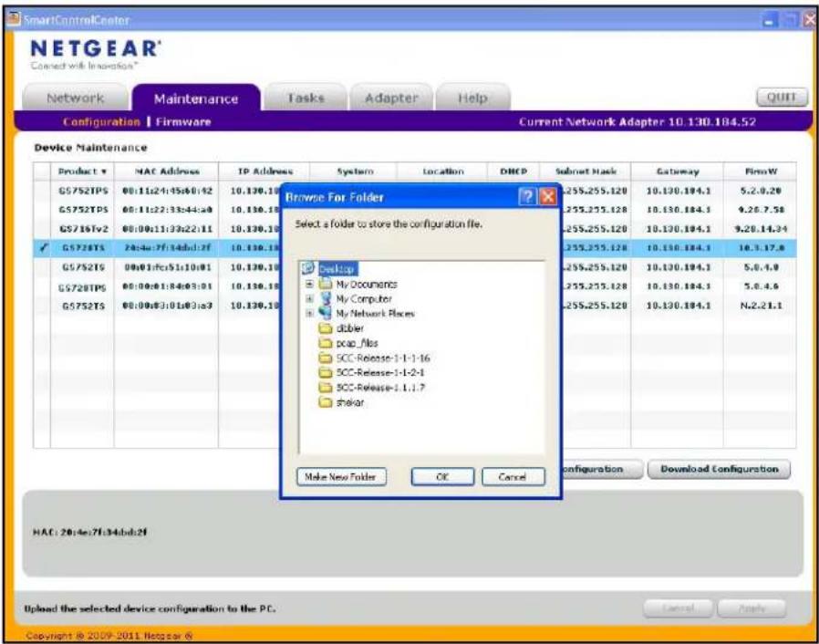Select Desktop in the folder tree
The width and height of the screenshot is (819, 644).
[337, 269]
